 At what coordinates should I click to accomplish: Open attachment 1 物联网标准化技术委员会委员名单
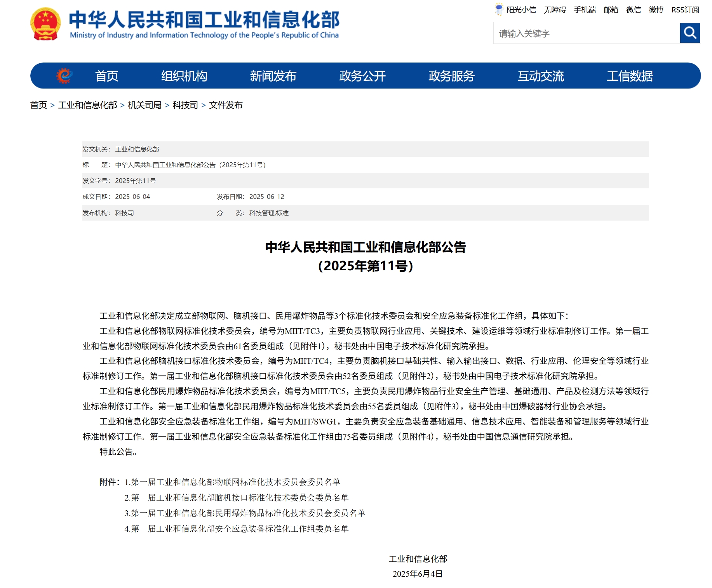click(x=232, y=482)
